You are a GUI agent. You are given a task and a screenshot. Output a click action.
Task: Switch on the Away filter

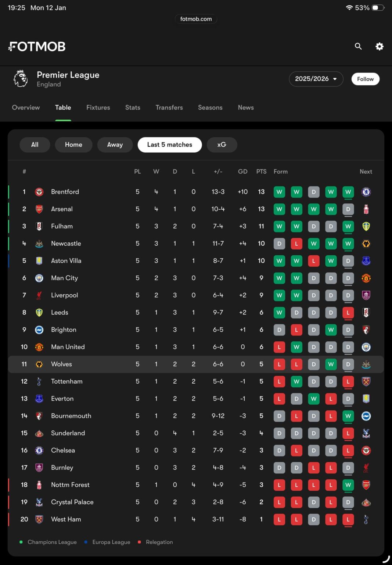115,145
